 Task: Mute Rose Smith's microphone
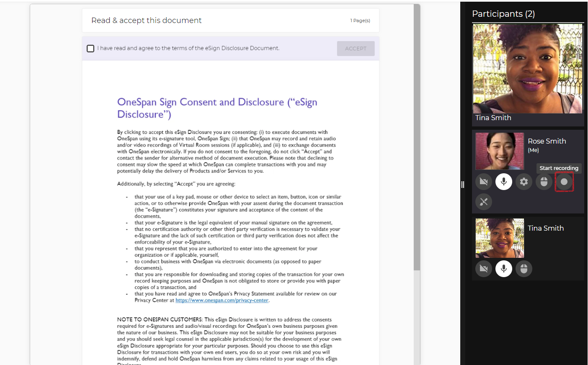tap(504, 182)
